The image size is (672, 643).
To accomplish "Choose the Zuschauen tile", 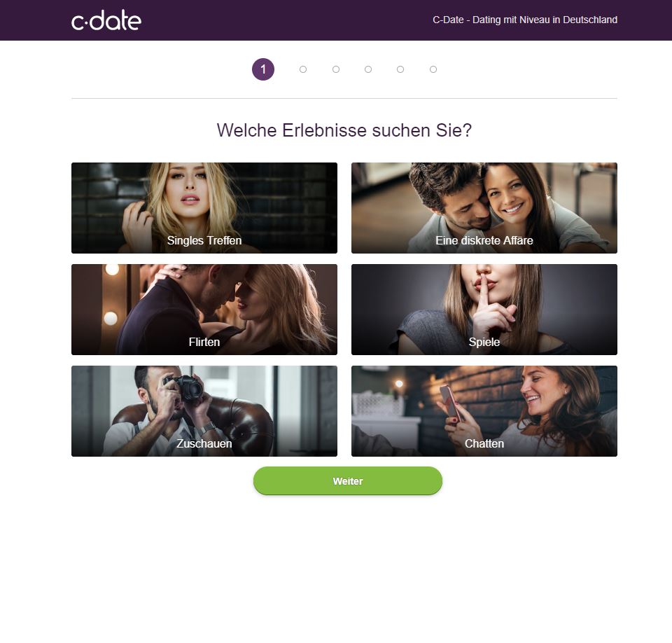I will 204,411.
